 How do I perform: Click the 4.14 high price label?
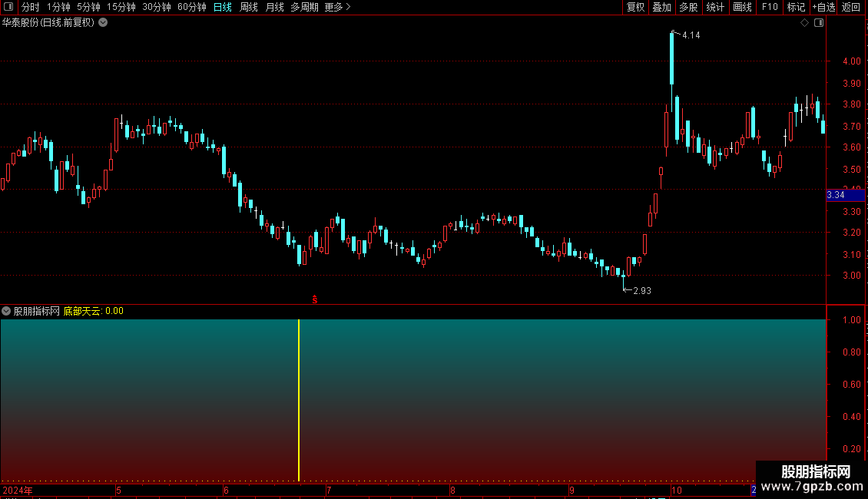tap(691, 35)
